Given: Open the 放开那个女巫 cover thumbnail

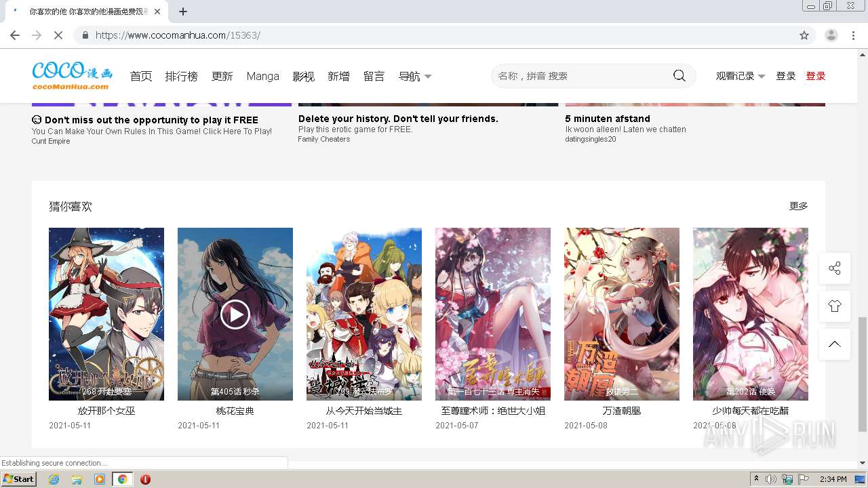Looking at the screenshot, I should [106, 314].
